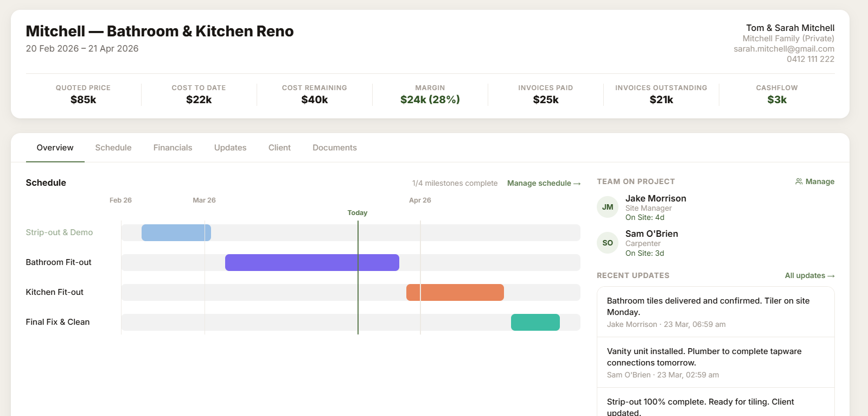
Task: Select the Client tab
Action: [x=279, y=148]
